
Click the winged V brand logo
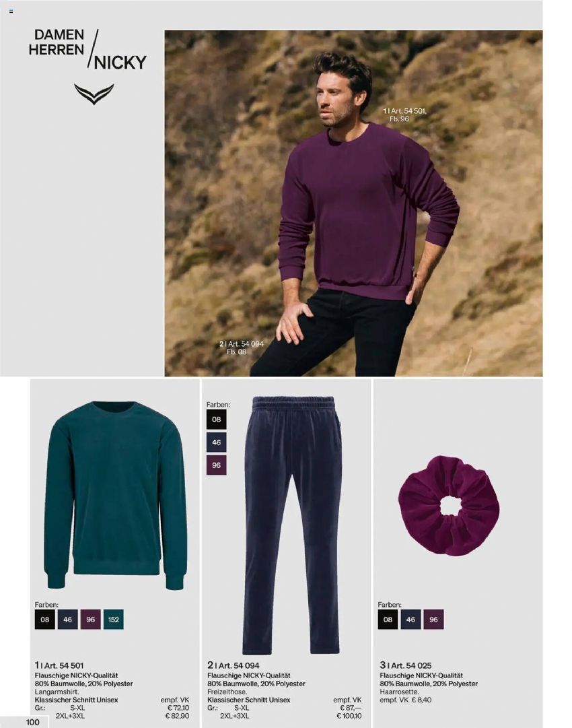pos(94,94)
